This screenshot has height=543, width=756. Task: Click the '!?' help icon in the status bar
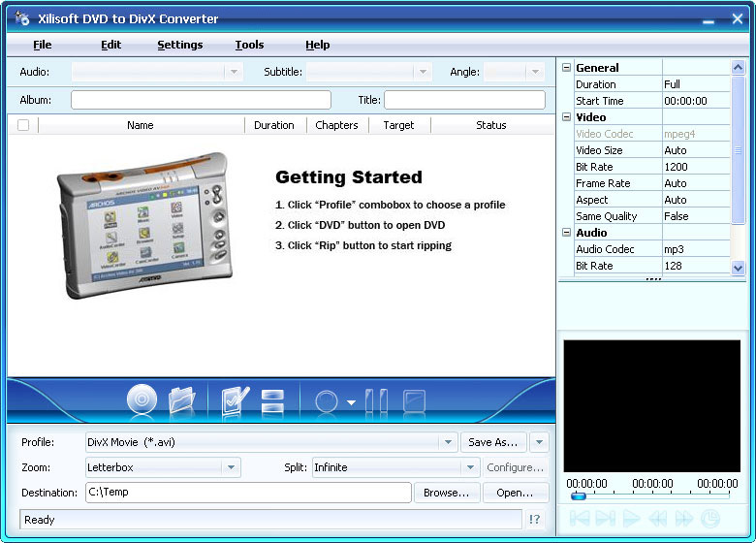tap(534, 520)
